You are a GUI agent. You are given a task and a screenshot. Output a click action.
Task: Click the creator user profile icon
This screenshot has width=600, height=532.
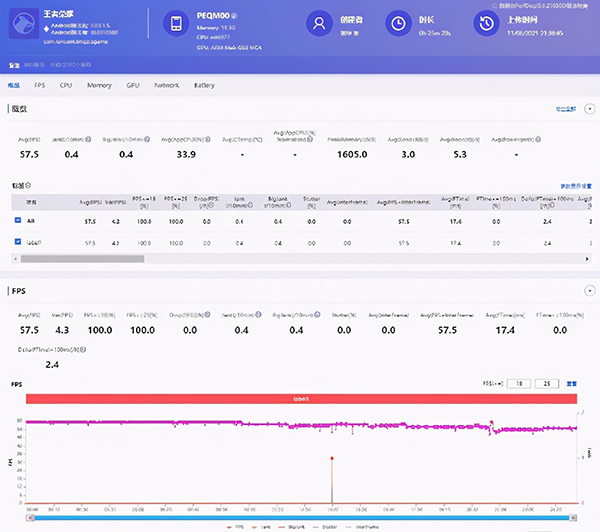318,23
